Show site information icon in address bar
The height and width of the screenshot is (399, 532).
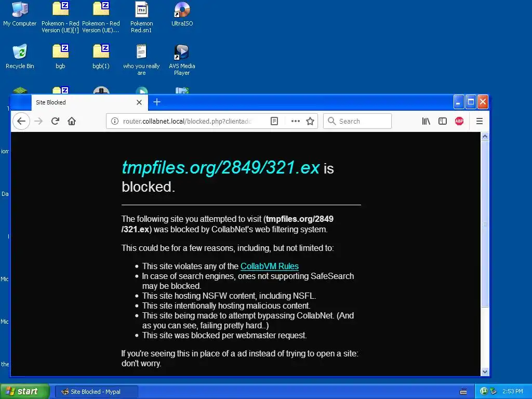click(x=115, y=121)
